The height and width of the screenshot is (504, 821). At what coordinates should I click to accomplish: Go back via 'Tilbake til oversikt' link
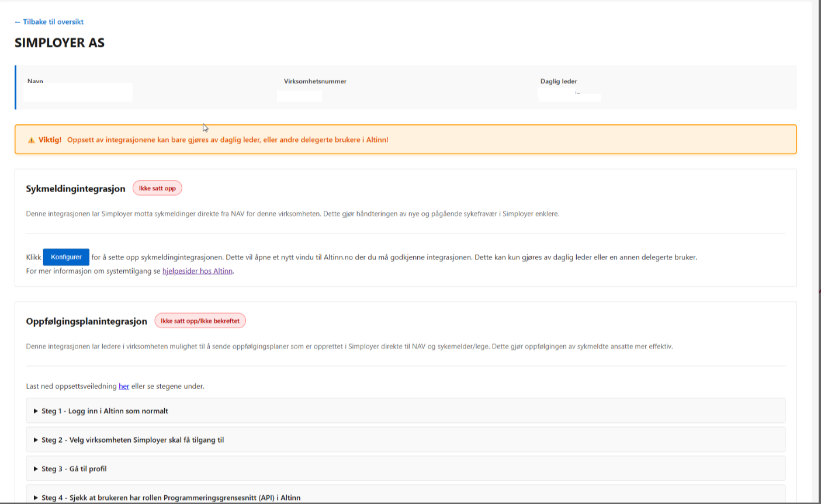49,22
